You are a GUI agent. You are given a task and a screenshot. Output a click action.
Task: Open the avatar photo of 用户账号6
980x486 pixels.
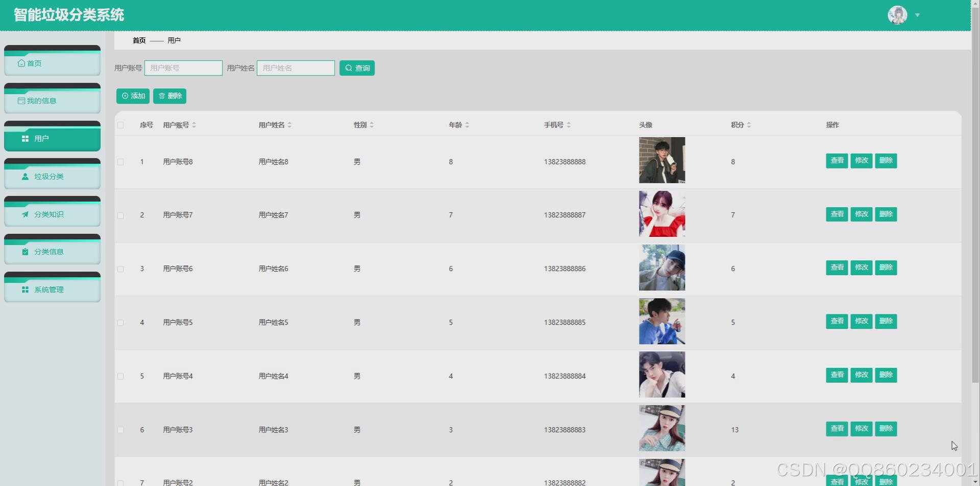662,268
